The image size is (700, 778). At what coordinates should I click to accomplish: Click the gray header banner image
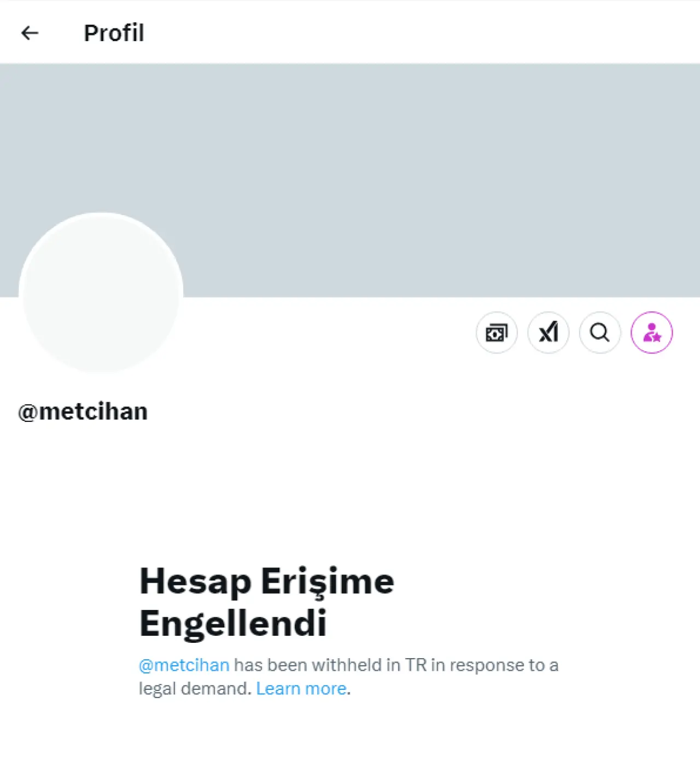[383, 164]
